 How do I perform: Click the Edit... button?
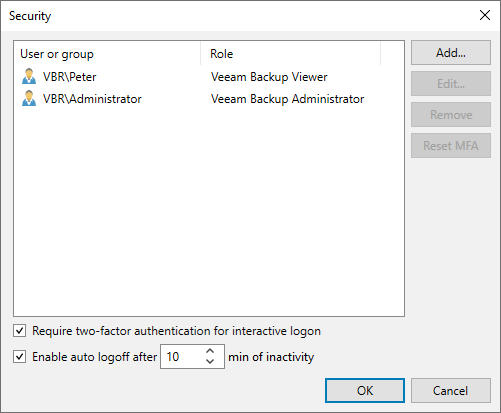click(451, 84)
